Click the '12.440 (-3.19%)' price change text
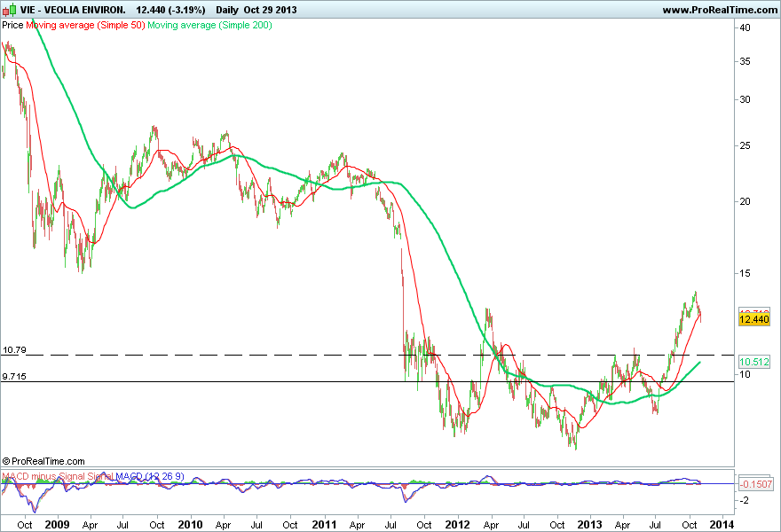781x532 pixels. (170, 10)
